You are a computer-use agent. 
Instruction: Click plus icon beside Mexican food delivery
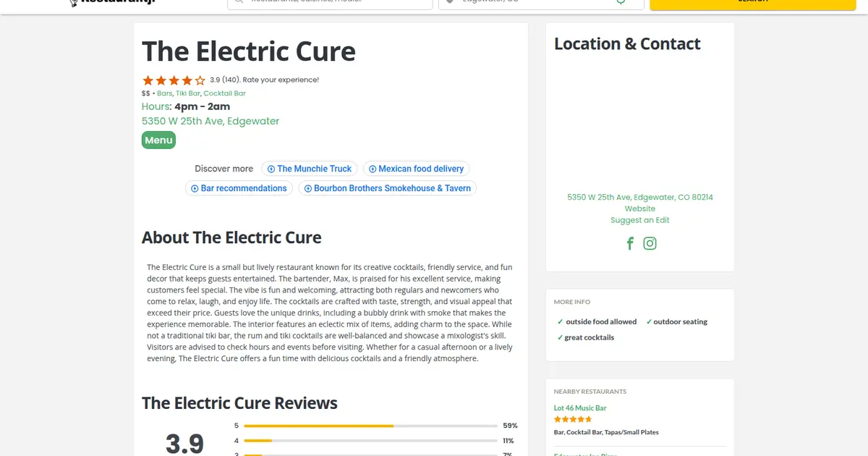click(373, 169)
